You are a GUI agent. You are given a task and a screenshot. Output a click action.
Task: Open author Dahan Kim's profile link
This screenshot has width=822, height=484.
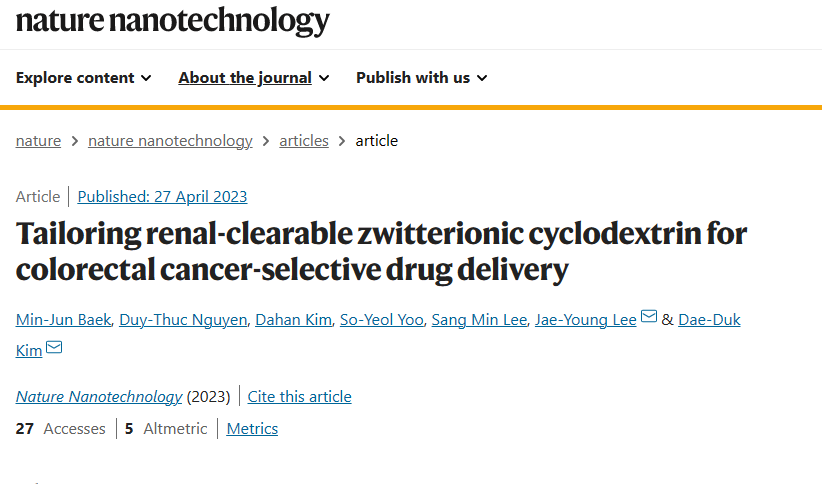[x=294, y=319]
